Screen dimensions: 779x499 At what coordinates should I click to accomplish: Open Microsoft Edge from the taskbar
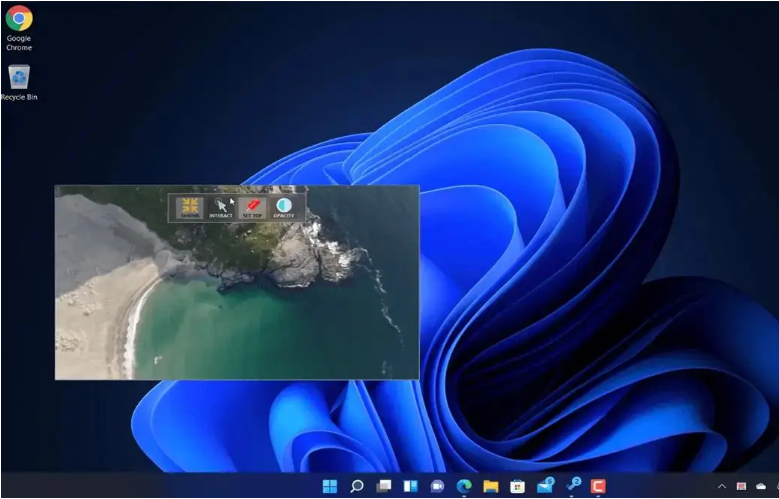point(464,486)
